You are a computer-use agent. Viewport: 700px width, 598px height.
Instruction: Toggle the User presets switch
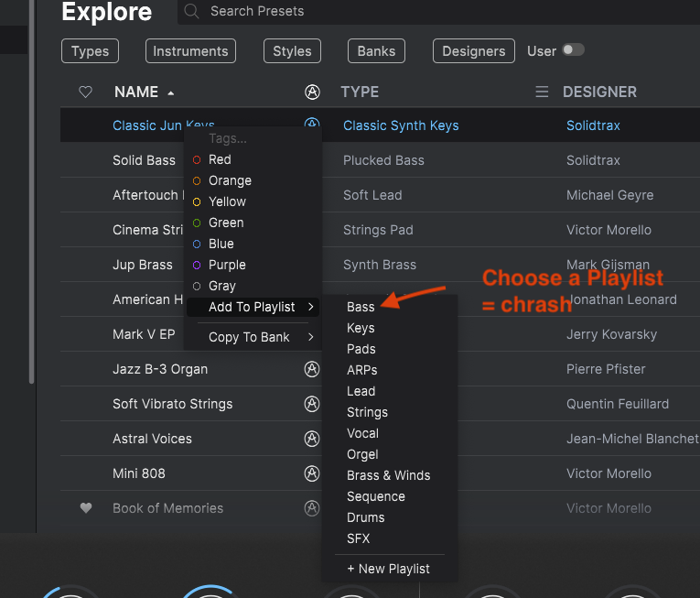pos(573,50)
